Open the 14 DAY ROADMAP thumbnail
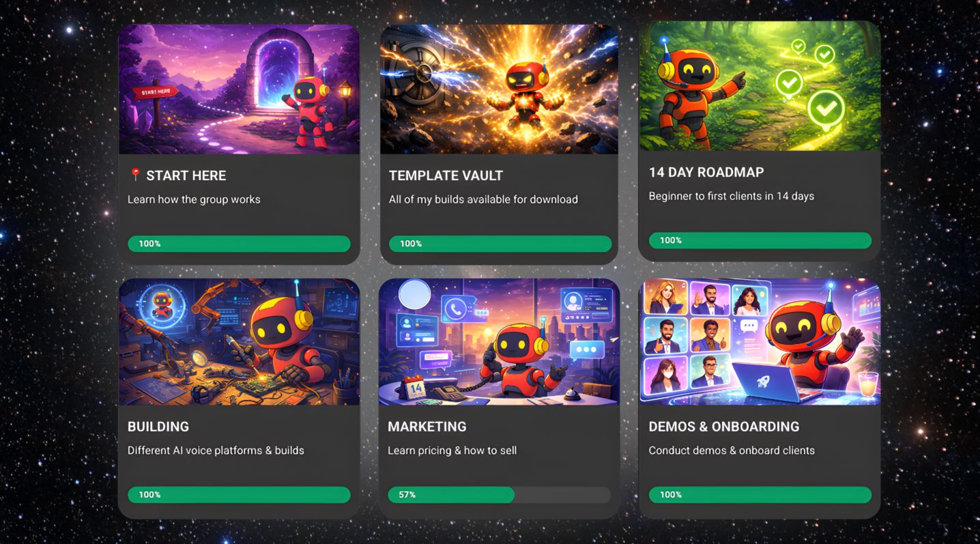Screen dimensions: 980x544 pos(759,86)
